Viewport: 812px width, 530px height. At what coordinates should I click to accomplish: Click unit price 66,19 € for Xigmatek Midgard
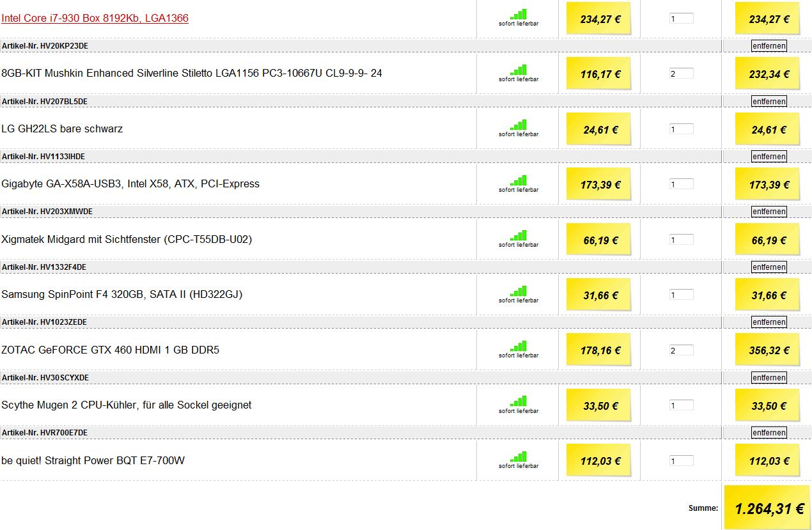[x=599, y=240]
